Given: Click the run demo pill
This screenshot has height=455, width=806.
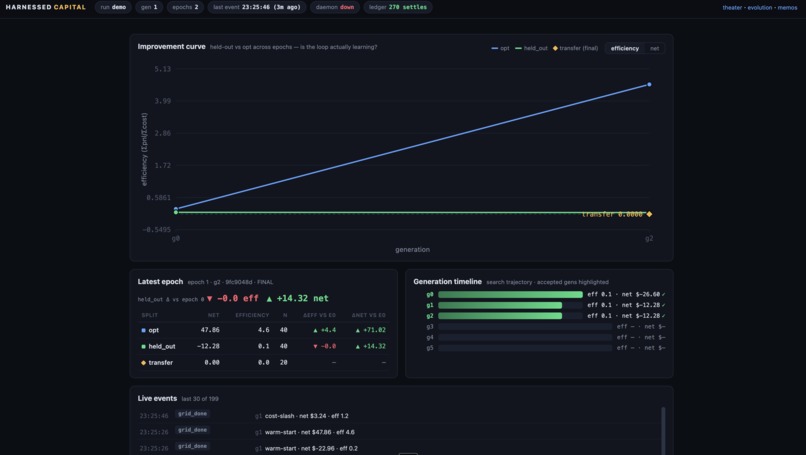Looking at the screenshot, I should (113, 7).
